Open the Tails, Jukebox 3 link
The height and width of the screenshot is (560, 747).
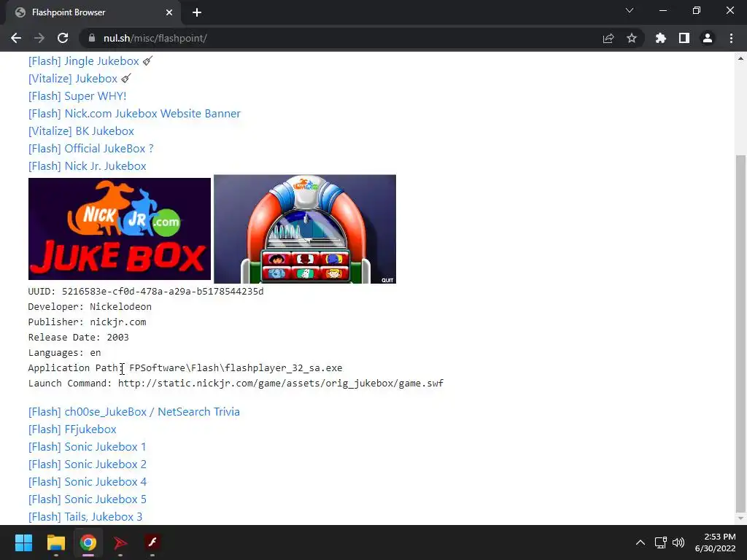85,517
